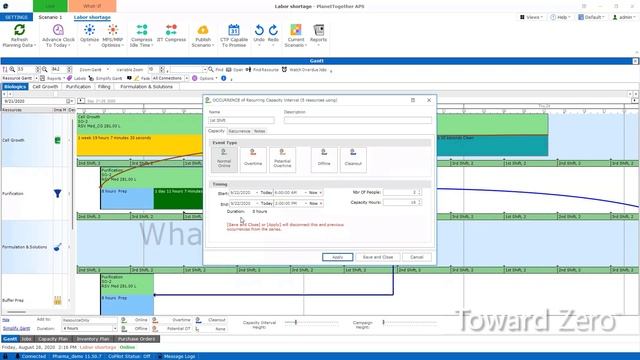640x360 pixels.
Task: Click the Publish Scenario icon
Action: (x=203, y=30)
